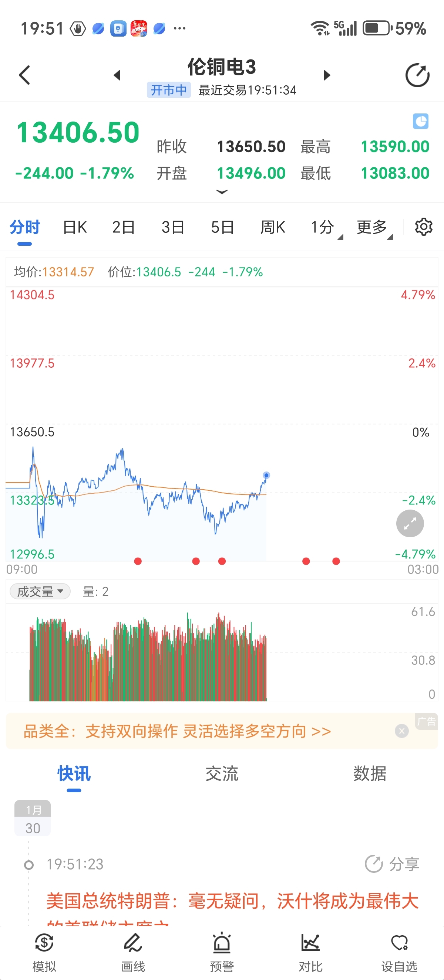Open the 1分 interval dropdown
The height and width of the screenshot is (980, 444).
(x=326, y=228)
